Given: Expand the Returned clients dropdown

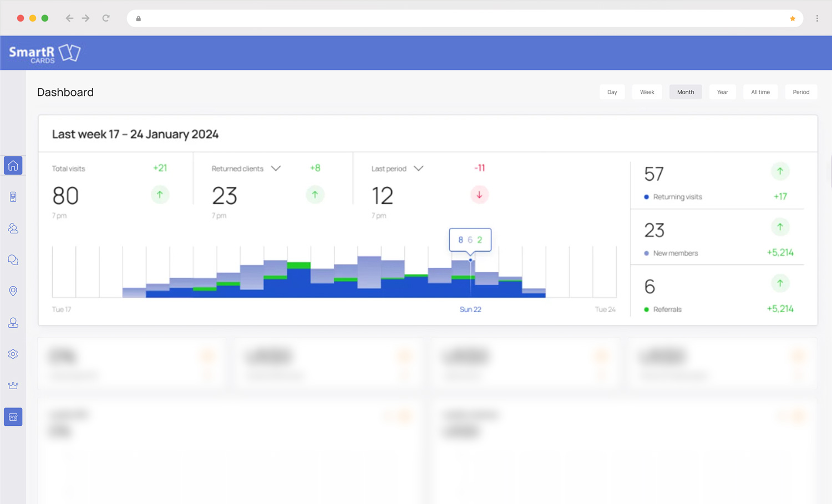Looking at the screenshot, I should tap(276, 169).
